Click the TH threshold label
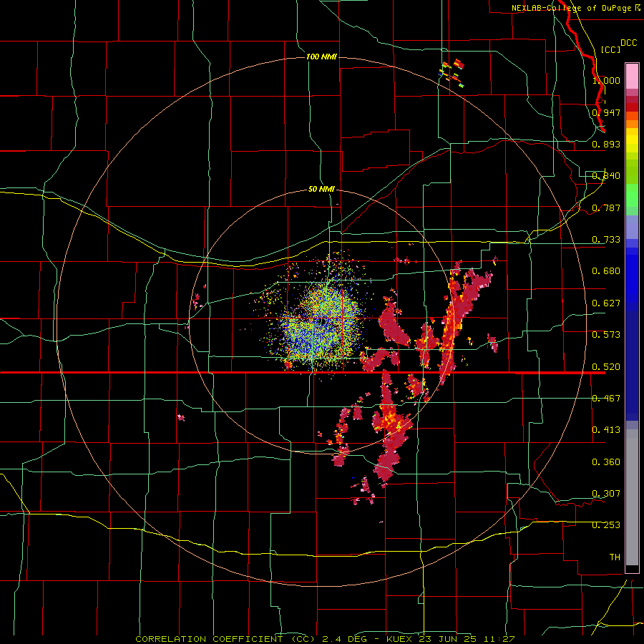 coord(615,557)
